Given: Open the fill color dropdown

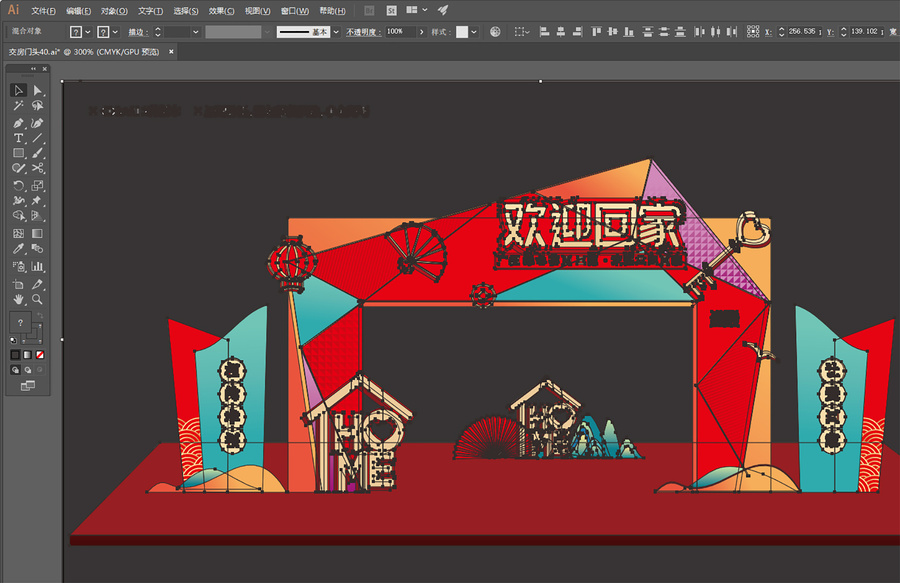Looking at the screenshot, I should pyautogui.click(x=88, y=32).
